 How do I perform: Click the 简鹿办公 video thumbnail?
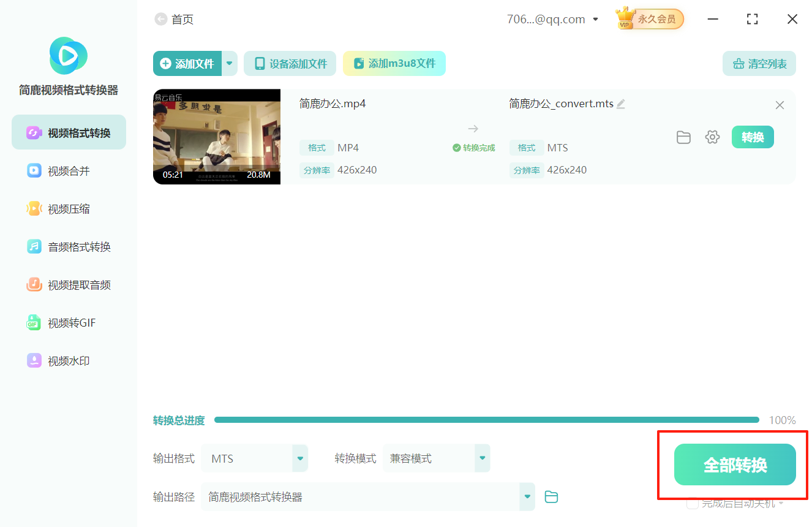[x=216, y=137]
